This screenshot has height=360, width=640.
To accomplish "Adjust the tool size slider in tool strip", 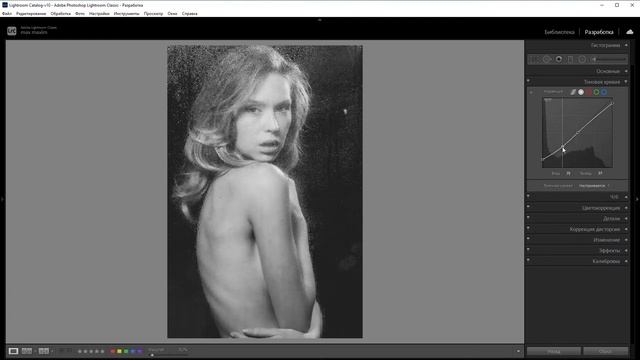I will (609, 59).
